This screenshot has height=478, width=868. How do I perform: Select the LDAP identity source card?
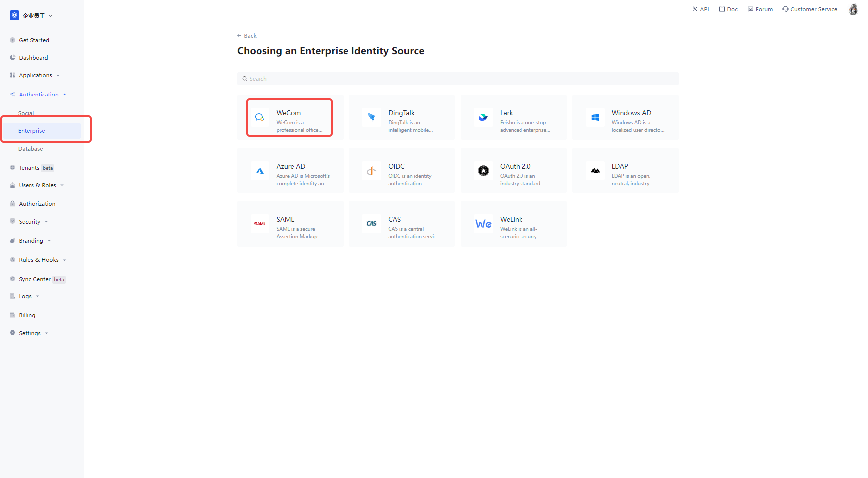point(625,171)
